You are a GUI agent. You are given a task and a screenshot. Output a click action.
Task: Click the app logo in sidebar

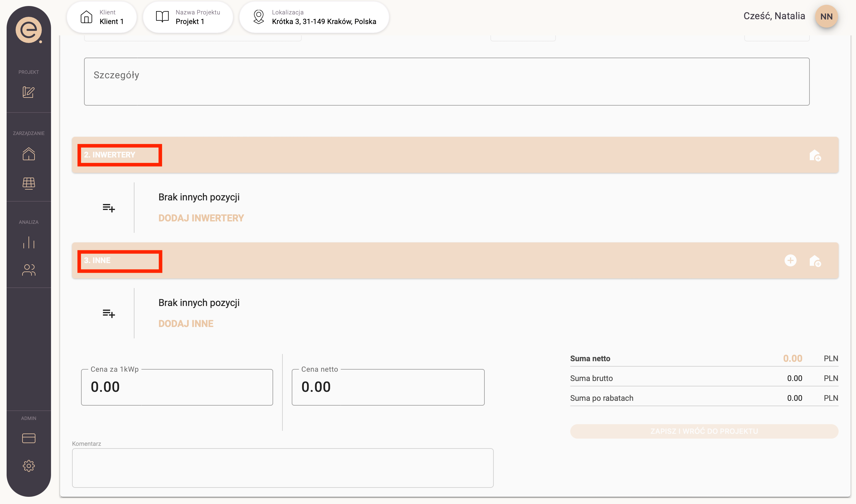click(x=29, y=30)
